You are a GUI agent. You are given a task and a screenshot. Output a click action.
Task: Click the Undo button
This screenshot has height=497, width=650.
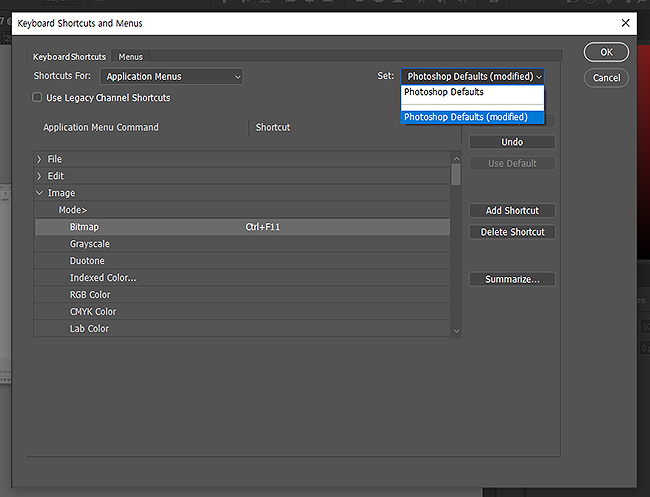point(512,142)
